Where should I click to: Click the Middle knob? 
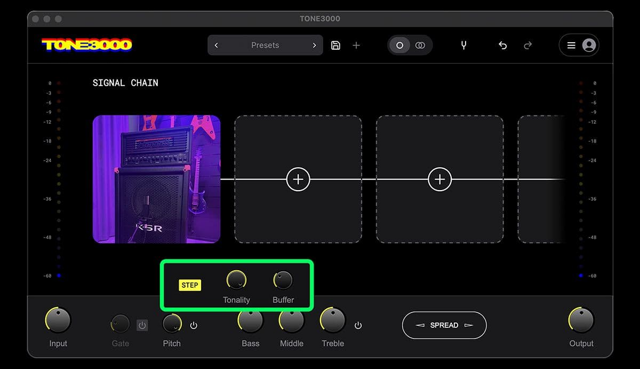[291, 321]
